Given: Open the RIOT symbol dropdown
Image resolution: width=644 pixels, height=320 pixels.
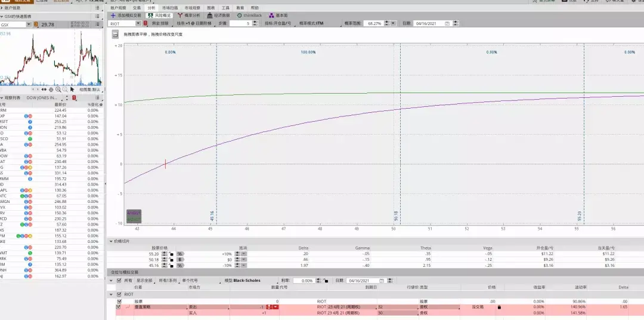Looking at the screenshot, I should point(138,23).
